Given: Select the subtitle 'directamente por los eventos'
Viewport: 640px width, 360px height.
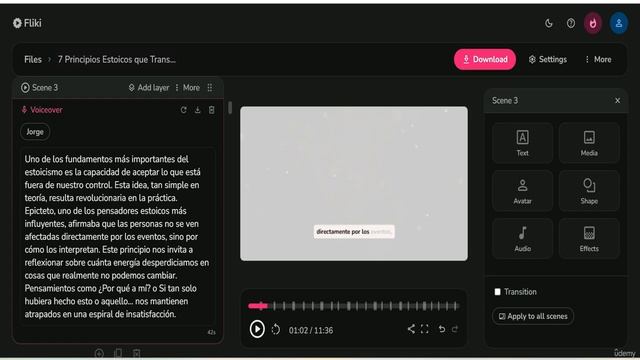Looking at the screenshot, I should [x=354, y=232].
